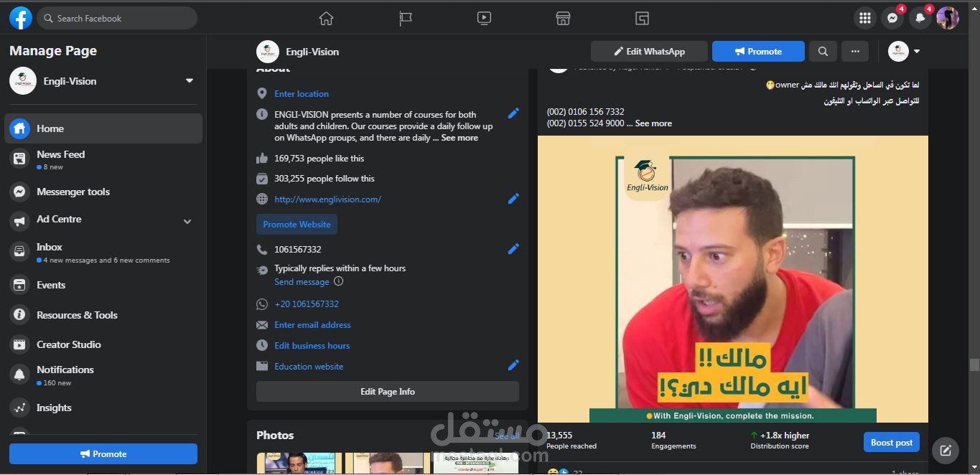This screenshot has height=475, width=980.
Task: Click the Boost post button
Action: (892, 443)
